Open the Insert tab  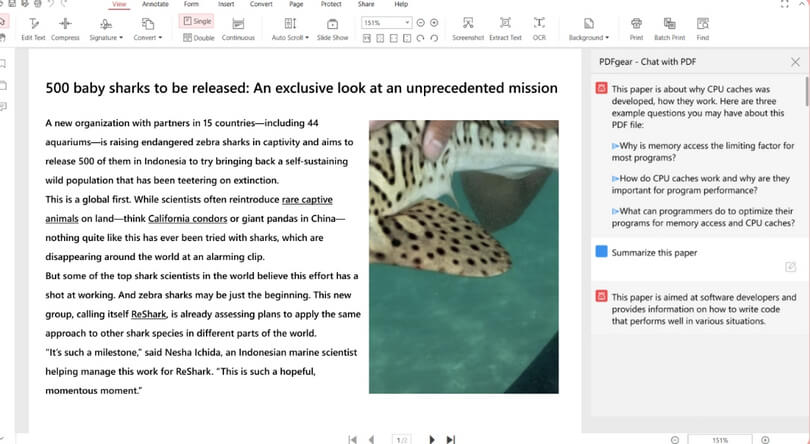pyautogui.click(x=226, y=4)
